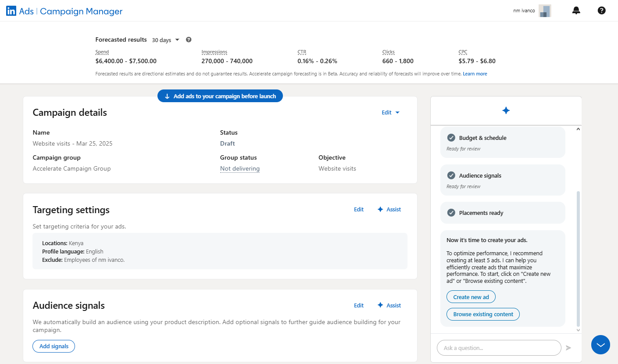Image resolution: width=618 pixels, height=364 pixels.
Task: Click the Ads Campaign Manager title
Action: [x=71, y=11]
